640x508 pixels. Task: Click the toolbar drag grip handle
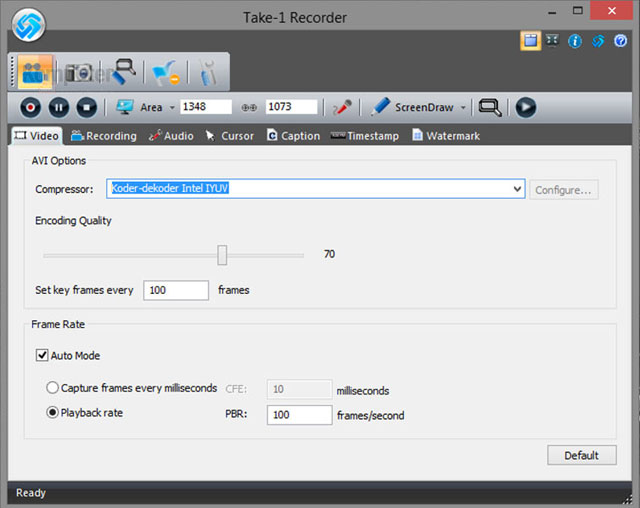point(13,72)
